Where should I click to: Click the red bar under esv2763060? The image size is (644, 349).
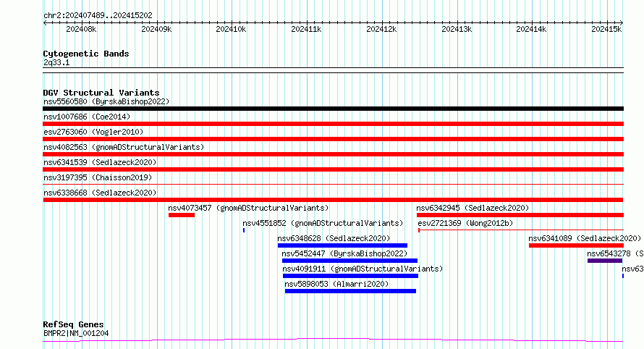pyautogui.click(x=333, y=139)
